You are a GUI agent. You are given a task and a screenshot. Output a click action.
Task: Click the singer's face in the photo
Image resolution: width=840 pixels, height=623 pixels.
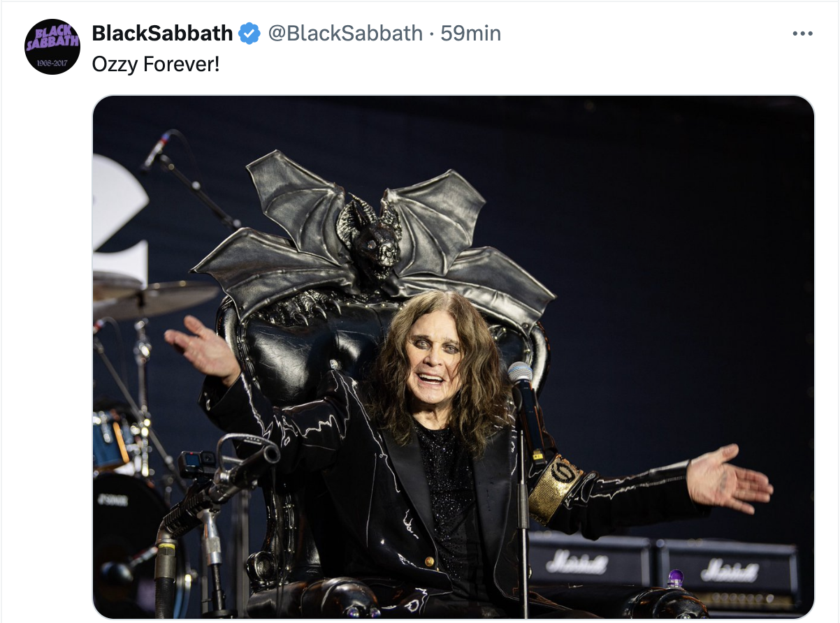(x=433, y=358)
